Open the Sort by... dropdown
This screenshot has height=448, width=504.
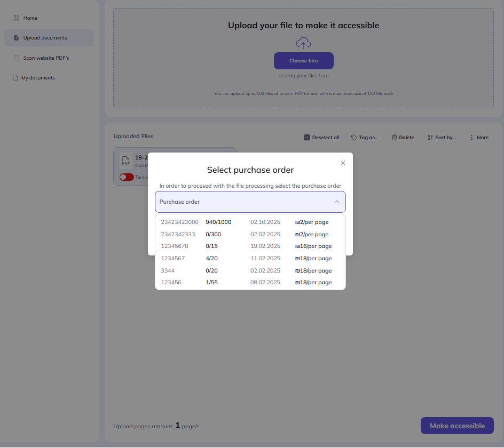tap(442, 137)
